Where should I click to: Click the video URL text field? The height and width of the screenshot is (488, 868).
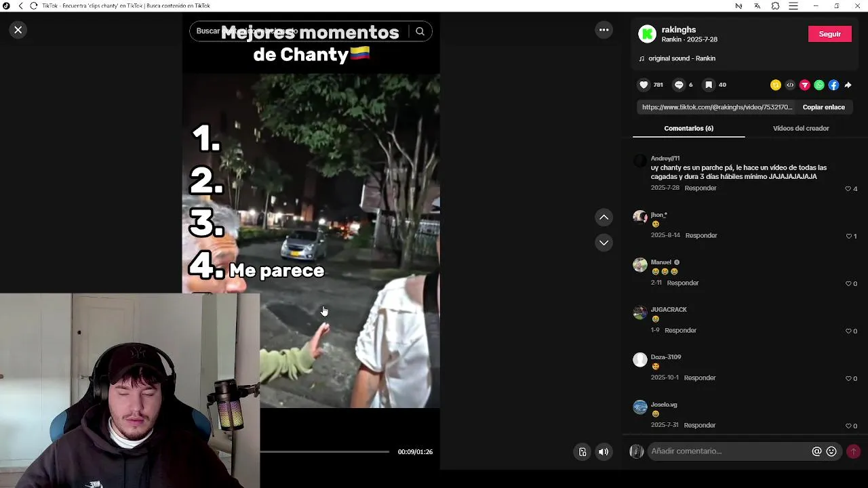coord(717,107)
